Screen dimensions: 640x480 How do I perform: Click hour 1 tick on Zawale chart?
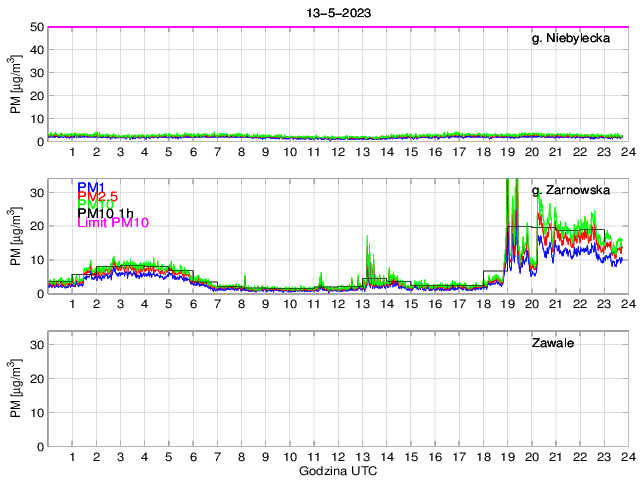pyautogui.click(x=72, y=456)
